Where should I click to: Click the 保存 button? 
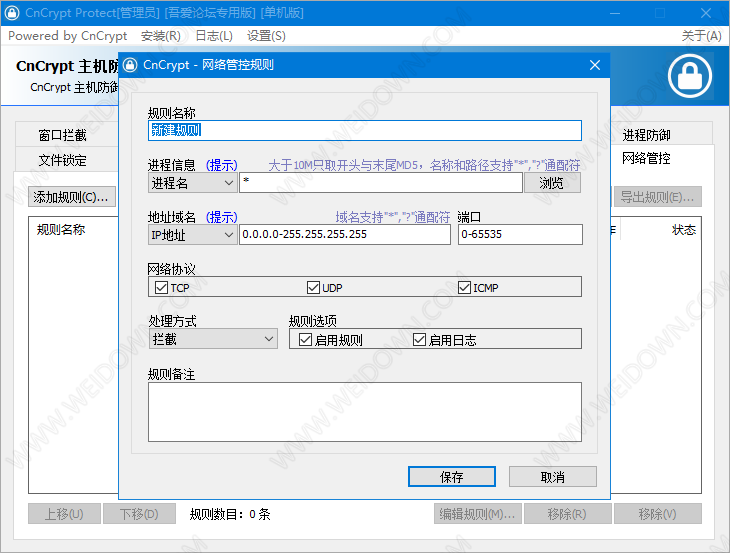click(x=452, y=477)
